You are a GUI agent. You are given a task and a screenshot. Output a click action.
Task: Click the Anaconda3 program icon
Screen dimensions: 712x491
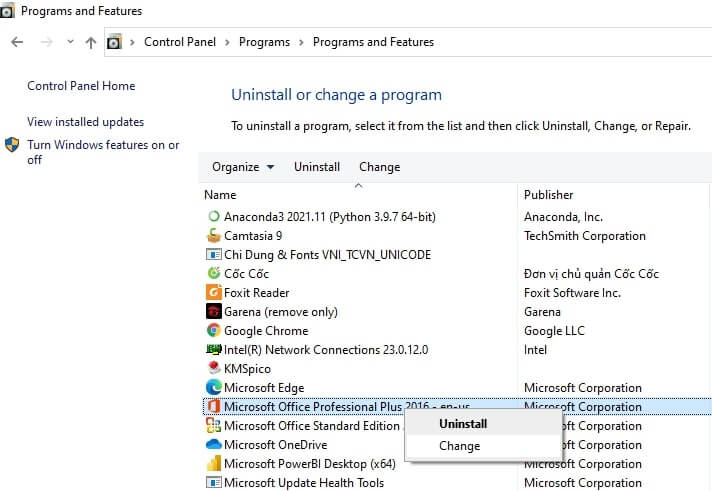click(x=213, y=217)
